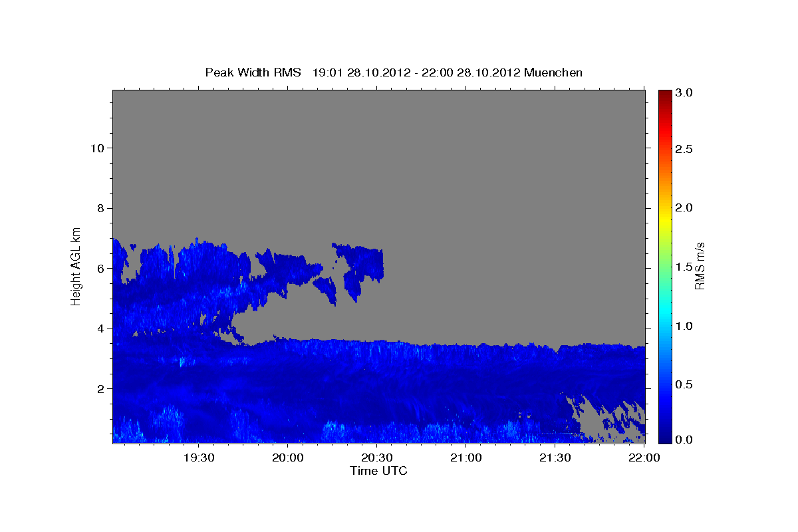798x532 pixels.
Task: Click the colorbar value 0.0
Action: [x=684, y=440]
